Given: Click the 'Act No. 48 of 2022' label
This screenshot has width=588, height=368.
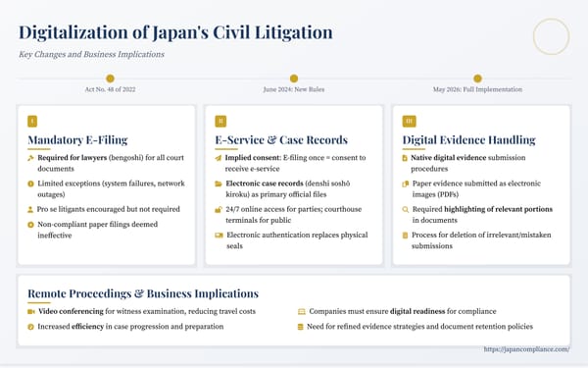Looking at the screenshot, I should [x=110, y=89].
